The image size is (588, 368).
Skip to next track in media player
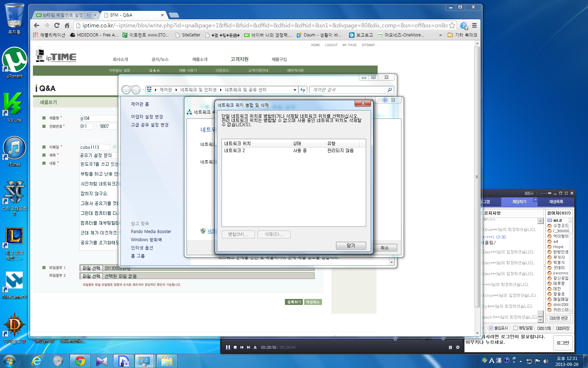(x=248, y=347)
